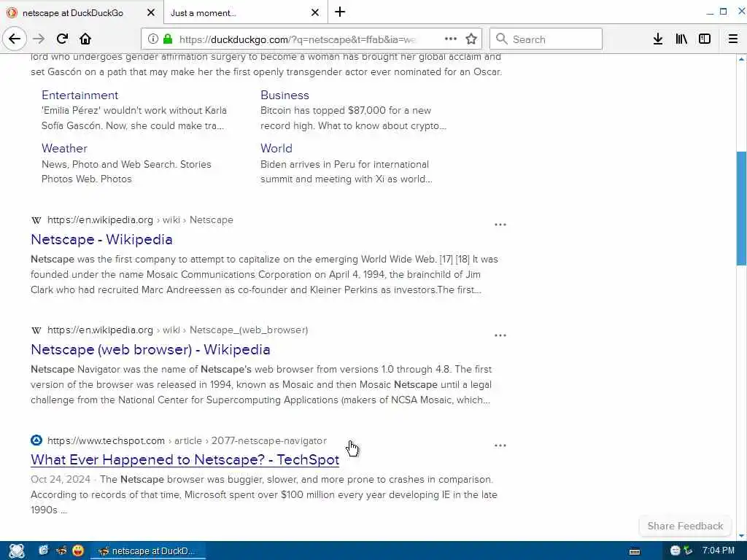The image size is (747, 560).
Task: Open options menu for Netscape Wikipedia result
Action: click(x=500, y=225)
